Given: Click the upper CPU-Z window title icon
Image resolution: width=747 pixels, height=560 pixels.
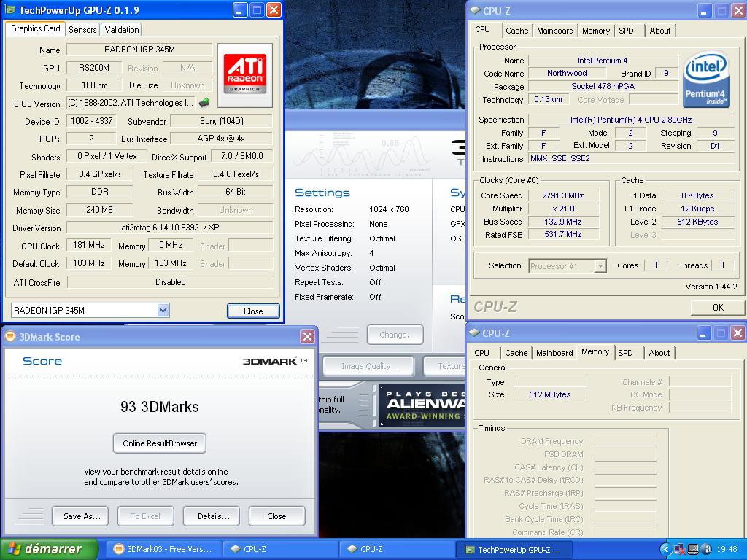Looking at the screenshot, I should click(x=474, y=10).
